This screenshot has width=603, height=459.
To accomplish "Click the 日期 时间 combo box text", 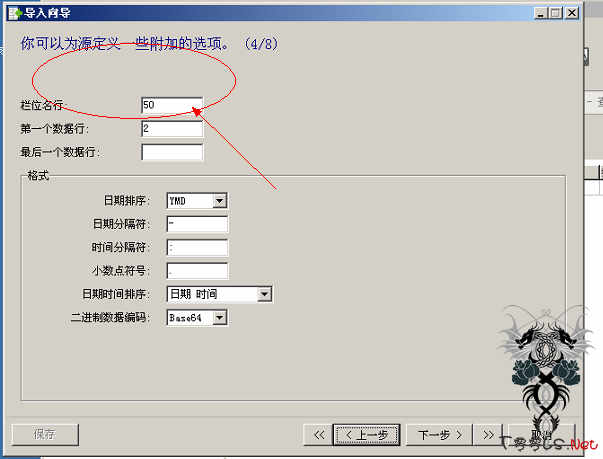I will click(194, 294).
